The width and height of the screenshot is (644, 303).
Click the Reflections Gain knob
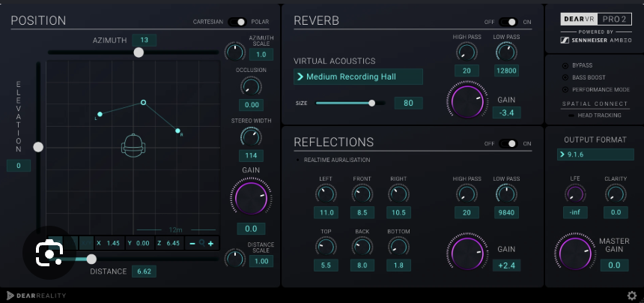[x=467, y=253]
